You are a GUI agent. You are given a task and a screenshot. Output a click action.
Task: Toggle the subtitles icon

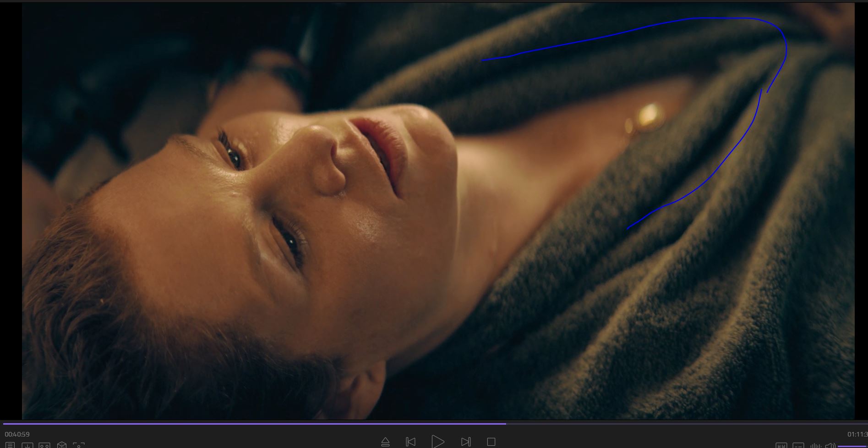(x=798, y=445)
